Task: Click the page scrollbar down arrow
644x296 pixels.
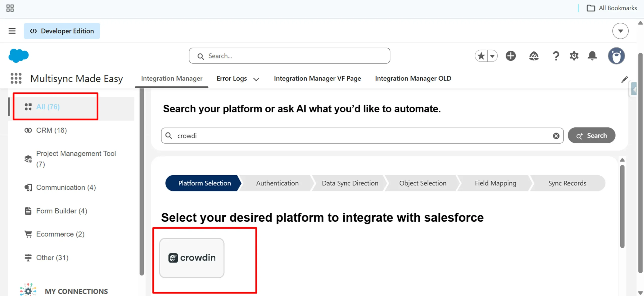Action: coord(640,293)
